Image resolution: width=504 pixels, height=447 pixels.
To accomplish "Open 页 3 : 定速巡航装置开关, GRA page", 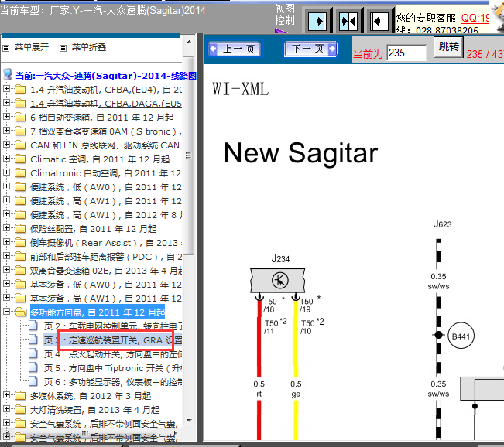I will pos(113,340).
